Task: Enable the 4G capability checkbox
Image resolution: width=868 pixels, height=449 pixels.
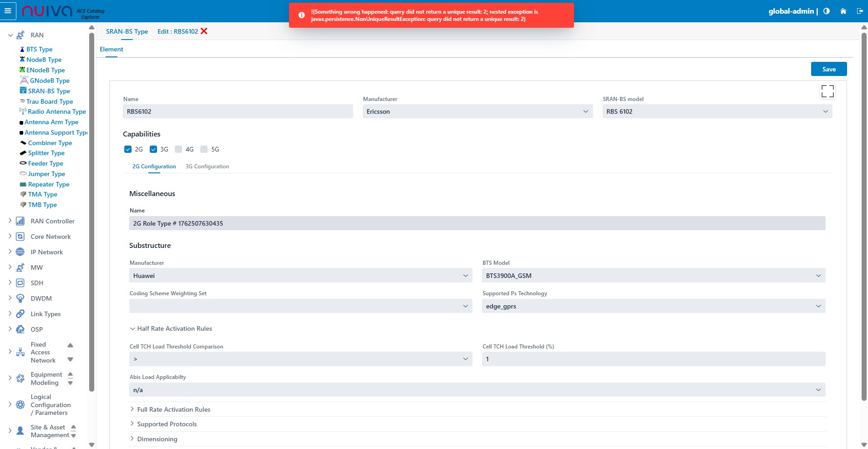Action: [x=178, y=149]
